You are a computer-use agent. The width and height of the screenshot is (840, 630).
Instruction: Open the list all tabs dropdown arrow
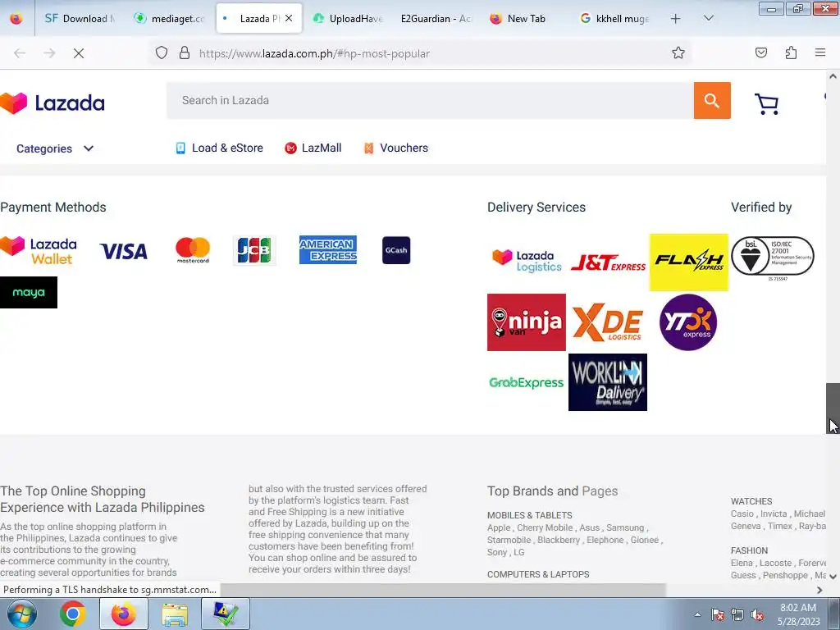pos(708,18)
